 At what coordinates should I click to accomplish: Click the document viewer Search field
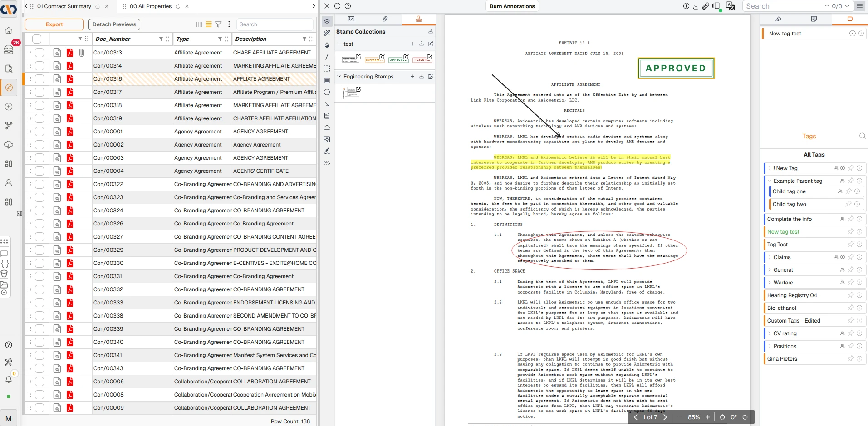(x=783, y=6)
